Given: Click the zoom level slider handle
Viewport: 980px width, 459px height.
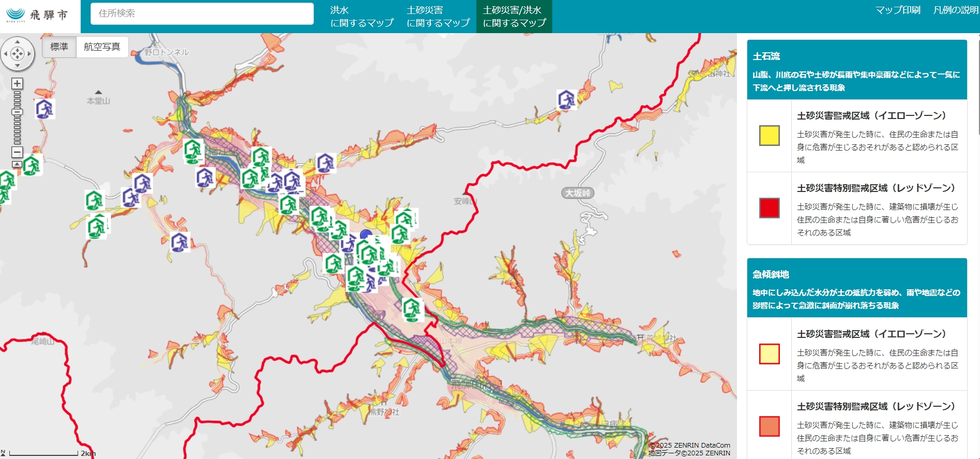Looking at the screenshot, I should (x=17, y=112).
